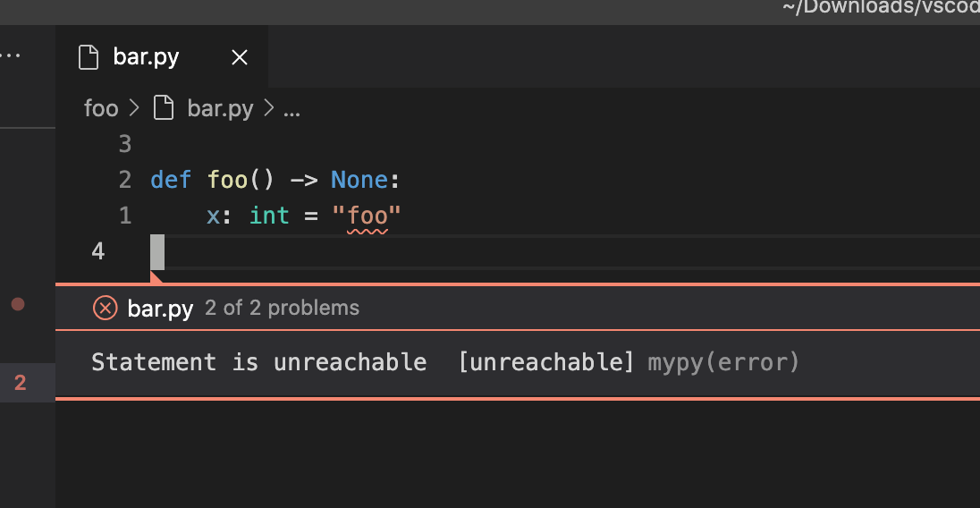Open the ellipsis menu left of tabs
This screenshot has width=980, height=508.
tap(11, 55)
